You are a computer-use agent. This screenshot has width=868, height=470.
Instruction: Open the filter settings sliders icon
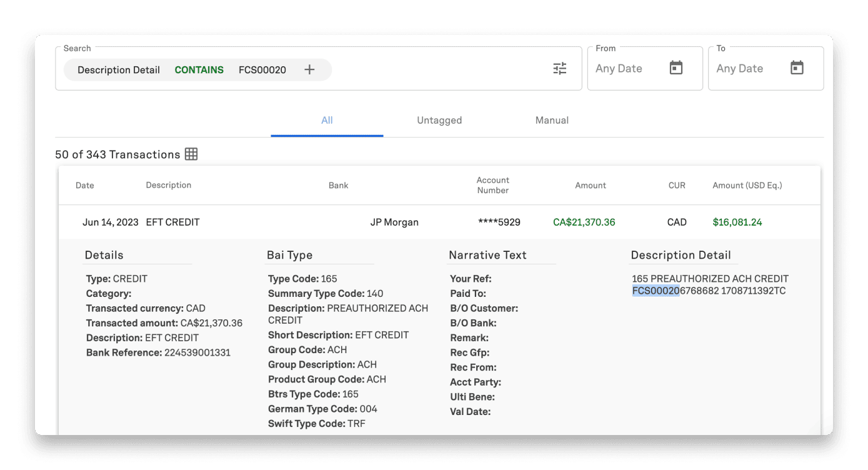tap(559, 69)
